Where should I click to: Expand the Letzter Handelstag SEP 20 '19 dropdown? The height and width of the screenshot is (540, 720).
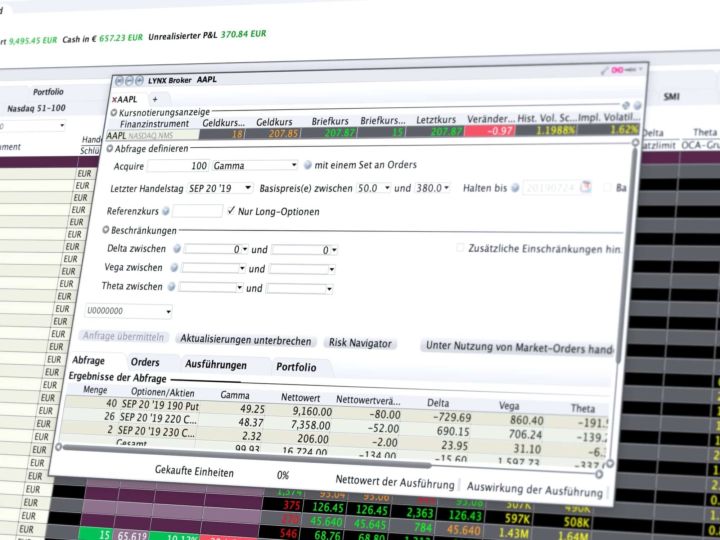219,188
